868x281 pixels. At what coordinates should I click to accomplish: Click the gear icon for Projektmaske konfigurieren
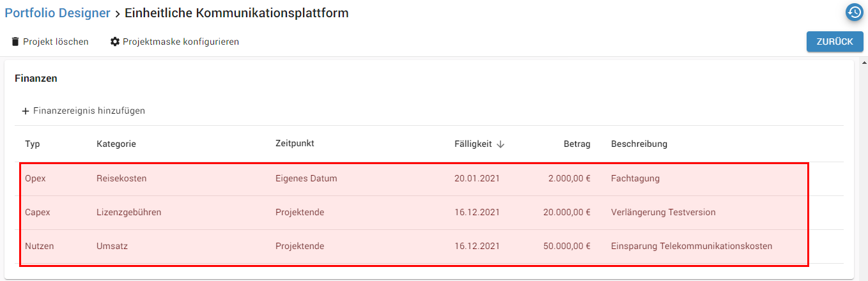(115, 42)
